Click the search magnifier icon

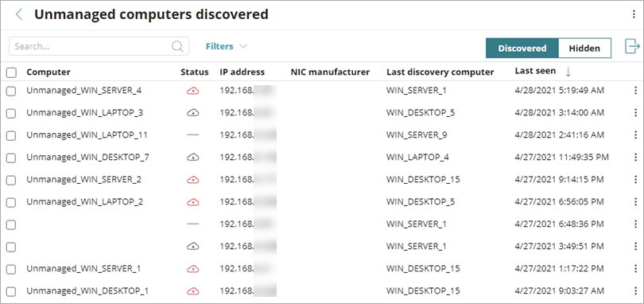tap(177, 46)
